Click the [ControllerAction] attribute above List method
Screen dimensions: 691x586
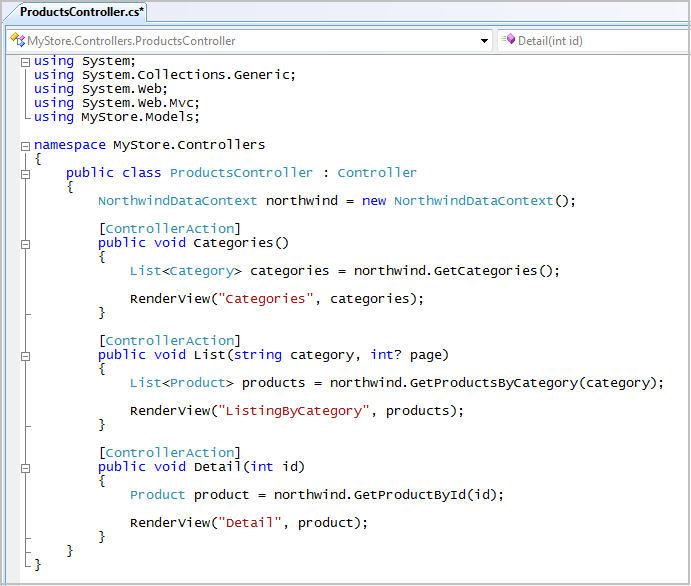[x=170, y=341]
